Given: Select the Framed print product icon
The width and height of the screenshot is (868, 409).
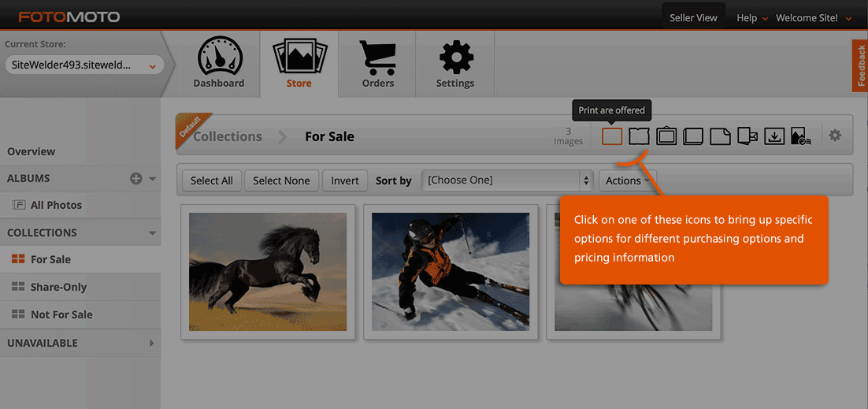Looking at the screenshot, I should (x=666, y=136).
